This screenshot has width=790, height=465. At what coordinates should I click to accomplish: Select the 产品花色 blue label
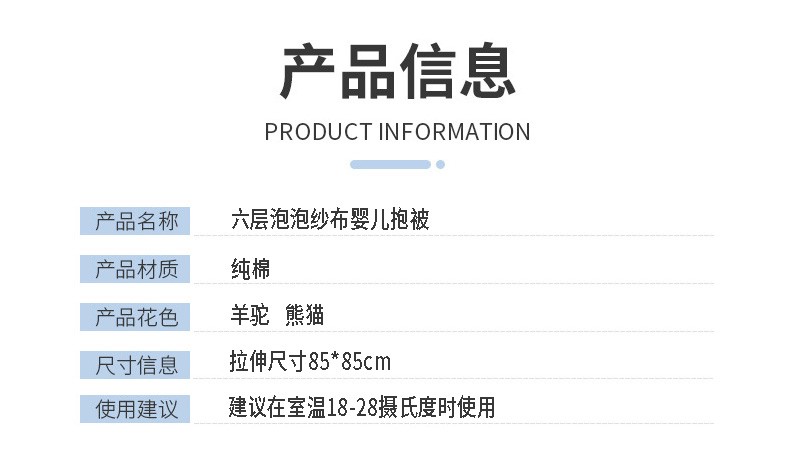click(135, 317)
